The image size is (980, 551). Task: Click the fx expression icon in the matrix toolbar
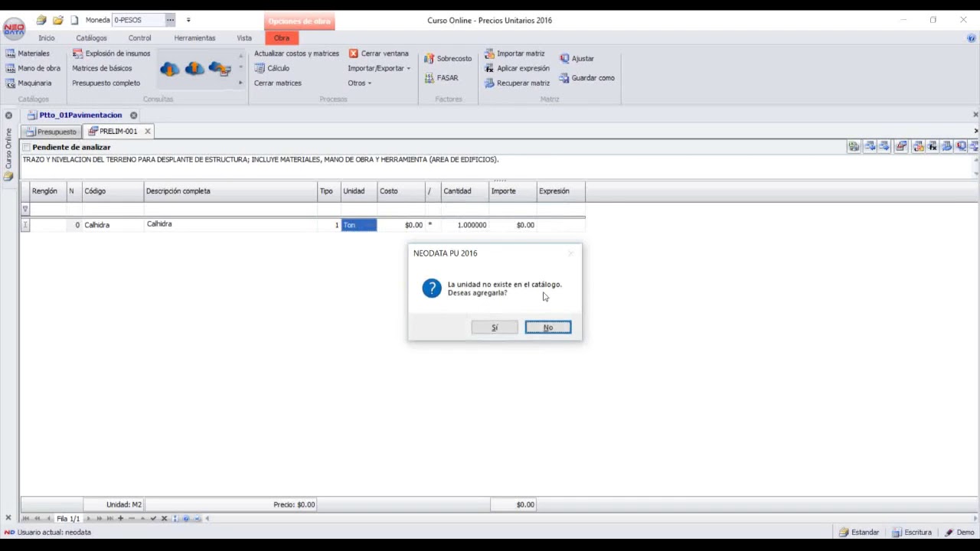click(932, 146)
